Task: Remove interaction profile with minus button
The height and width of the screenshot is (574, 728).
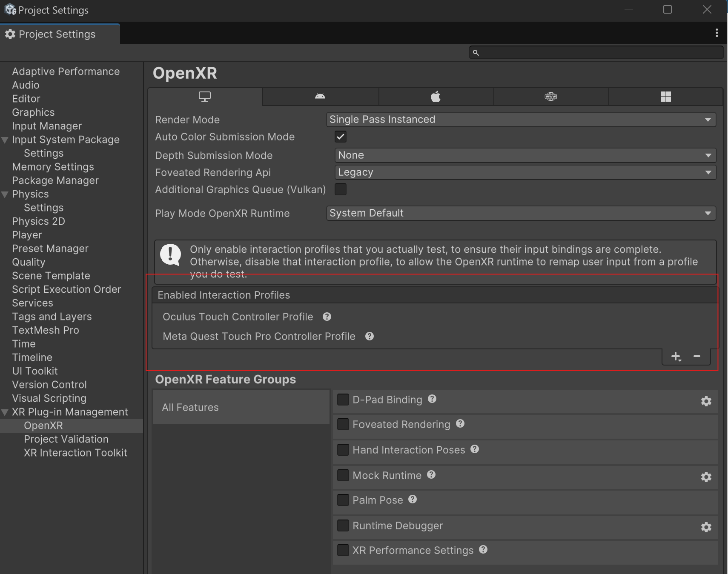Action: [697, 356]
